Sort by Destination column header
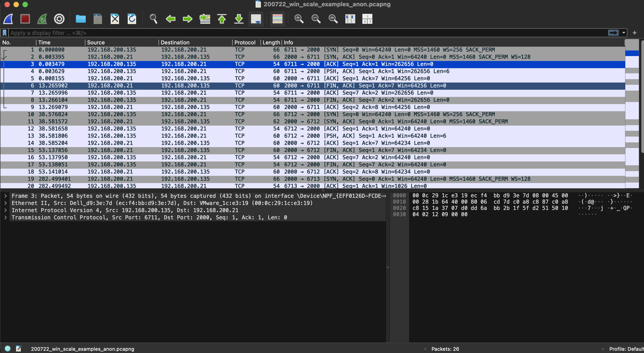The width and height of the screenshot is (644, 353). pyautogui.click(x=196, y=42)
